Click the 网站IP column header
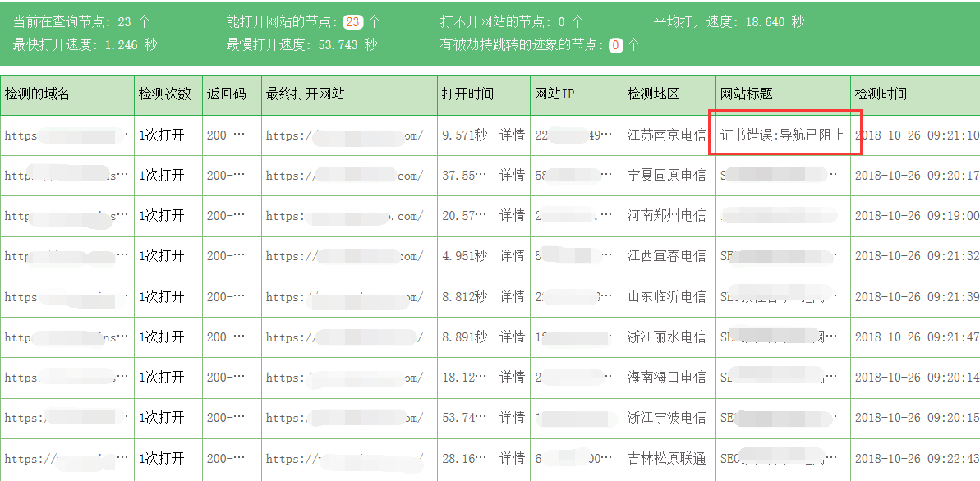Viewport: 980px width, 481px height. click(554, 94)
